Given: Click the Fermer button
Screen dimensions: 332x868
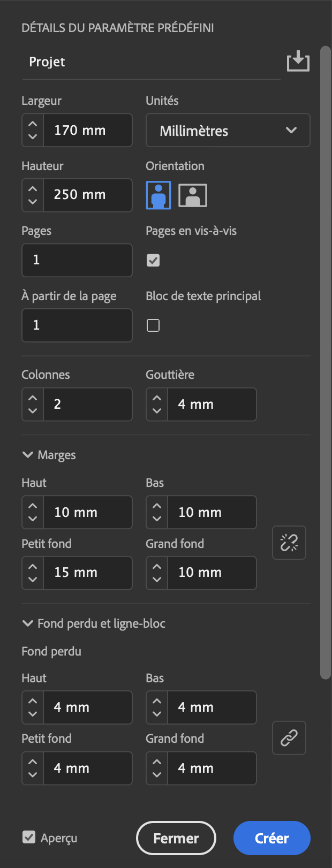Looking at the screenshot, I should pos(176,838).
